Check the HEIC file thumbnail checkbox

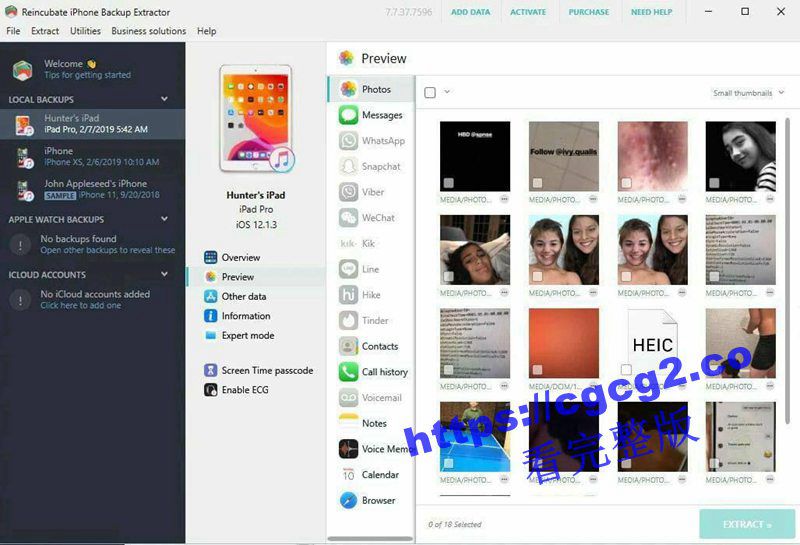click(626, 370)
